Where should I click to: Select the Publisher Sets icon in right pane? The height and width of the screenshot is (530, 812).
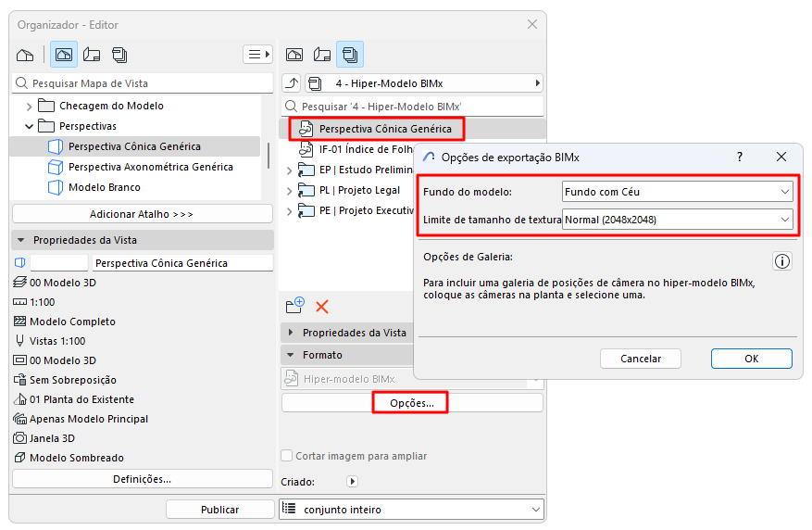pos(350,55)
